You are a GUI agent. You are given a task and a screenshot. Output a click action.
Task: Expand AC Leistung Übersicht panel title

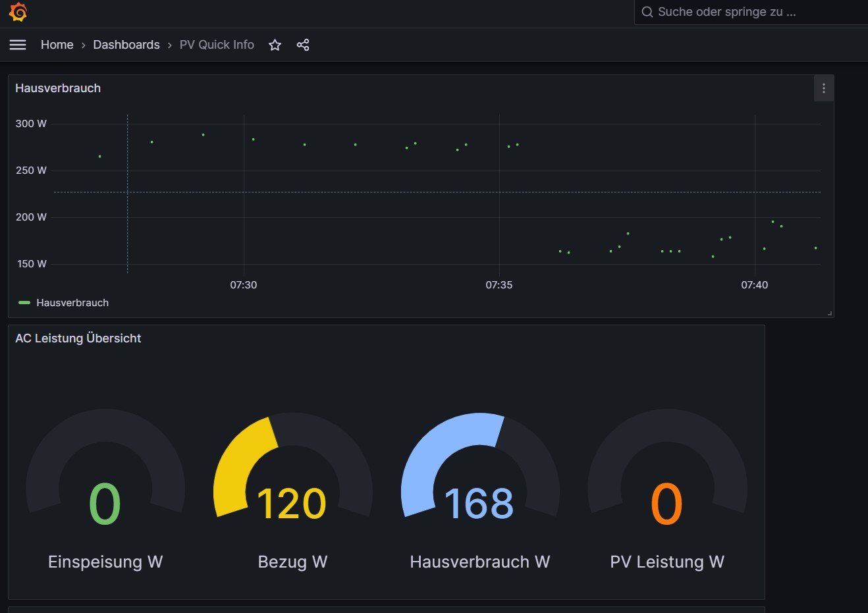78,338
